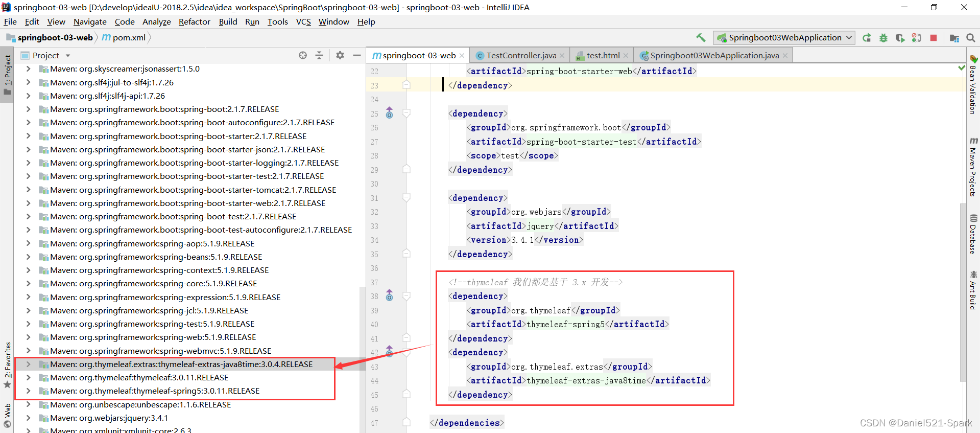
Task: Open the Favorites tool window
Action: [x=8, y=365]
